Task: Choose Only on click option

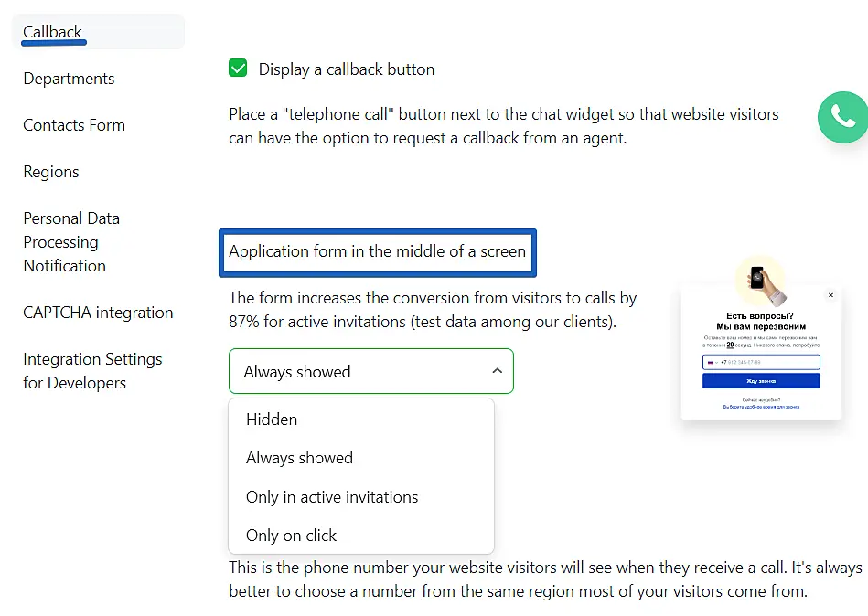Action: pyautogui.click(x=289, y=535)
